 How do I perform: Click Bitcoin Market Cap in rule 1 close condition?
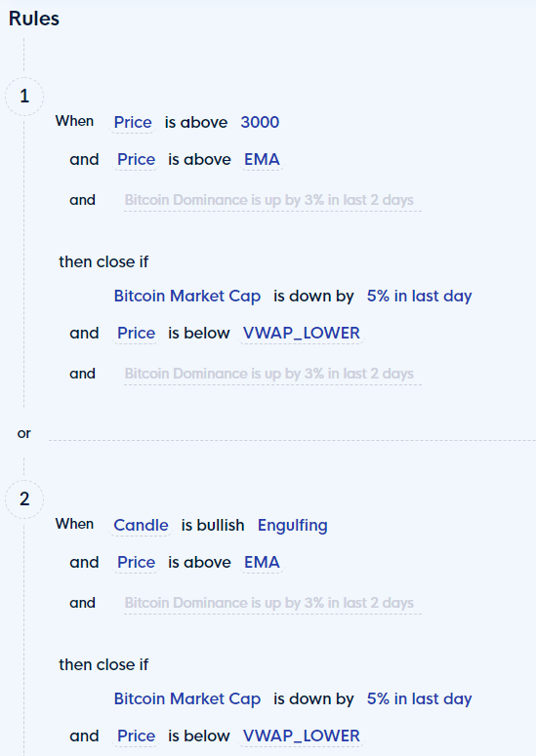pos(187,296)
